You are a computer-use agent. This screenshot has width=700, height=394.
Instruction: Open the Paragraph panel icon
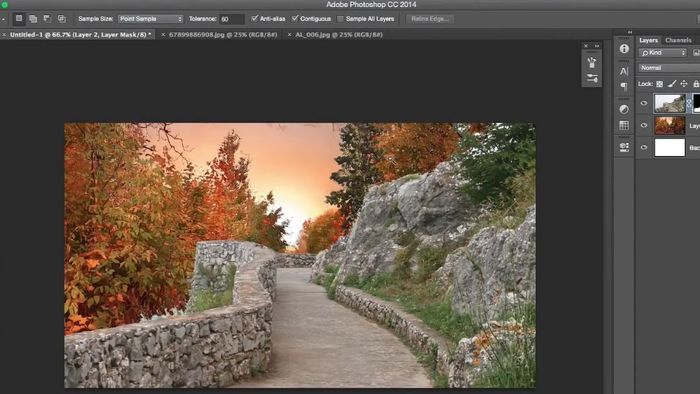click(x=624, y=86)
